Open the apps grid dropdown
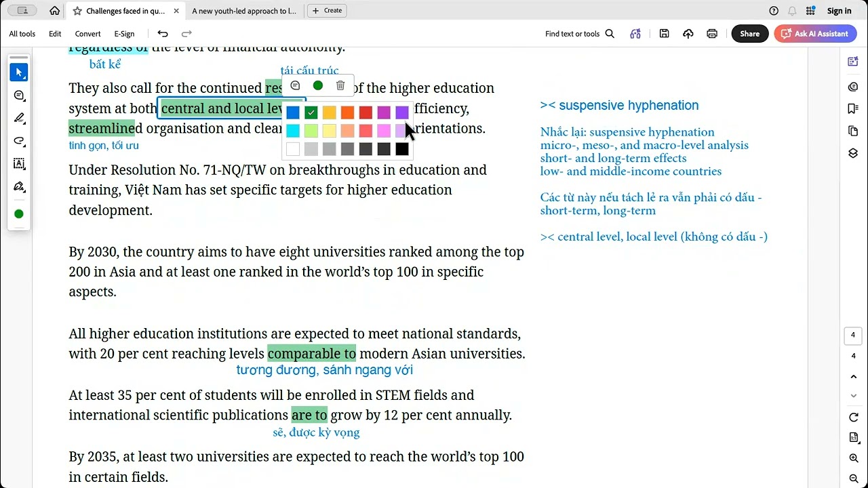This screenshot has height=488, width=868. click(x=811, y=11)
